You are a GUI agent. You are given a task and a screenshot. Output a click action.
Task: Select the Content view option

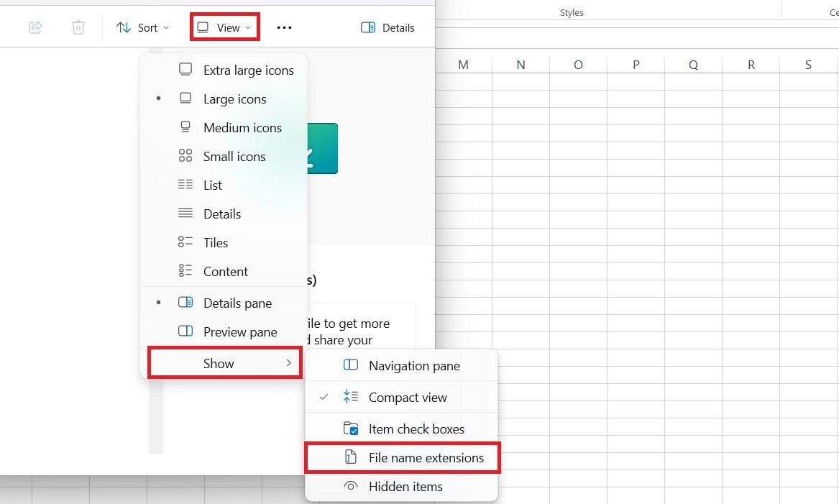tap(224, 271)
